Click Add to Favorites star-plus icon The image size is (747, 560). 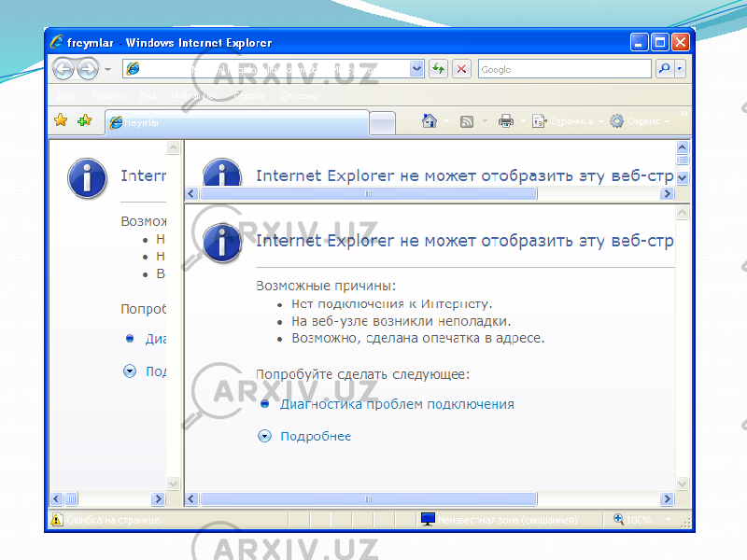click(84, 120)
